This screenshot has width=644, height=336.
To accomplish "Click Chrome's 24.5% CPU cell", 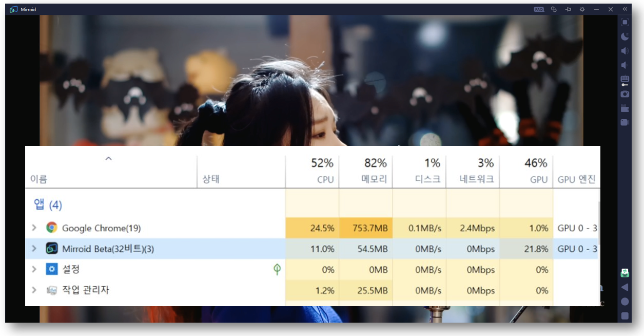I will pyautogui.click(x=312, y=228).
